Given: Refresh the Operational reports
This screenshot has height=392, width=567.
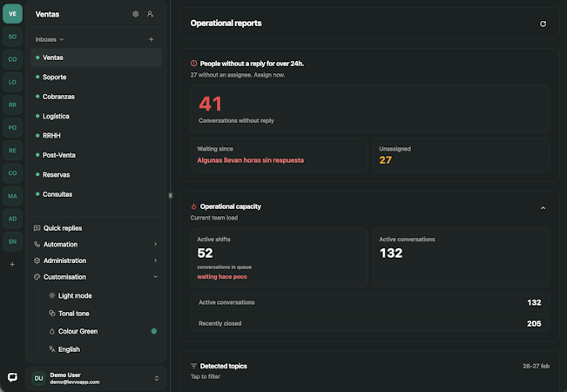Looking at the screenshot, I should [543, 24].
